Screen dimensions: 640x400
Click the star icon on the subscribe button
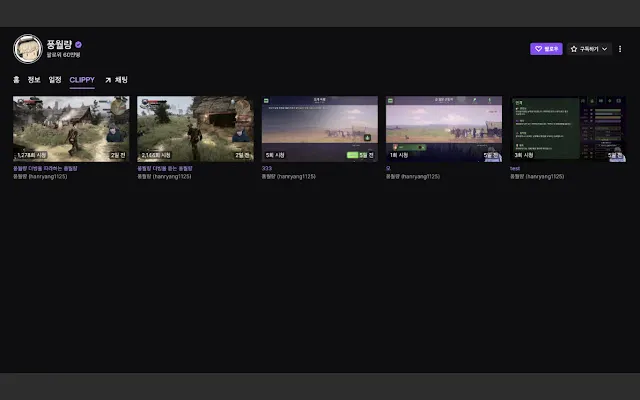pos(574,49)
